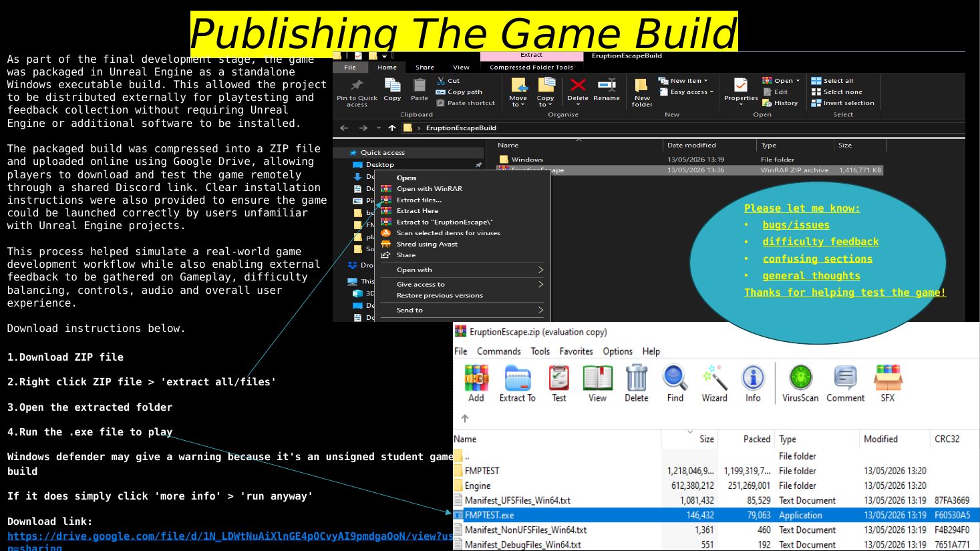Click the SFX icon in WinRAR toolbar
The height and width of the screenshot is (551, 980).
tap(888, 383)
